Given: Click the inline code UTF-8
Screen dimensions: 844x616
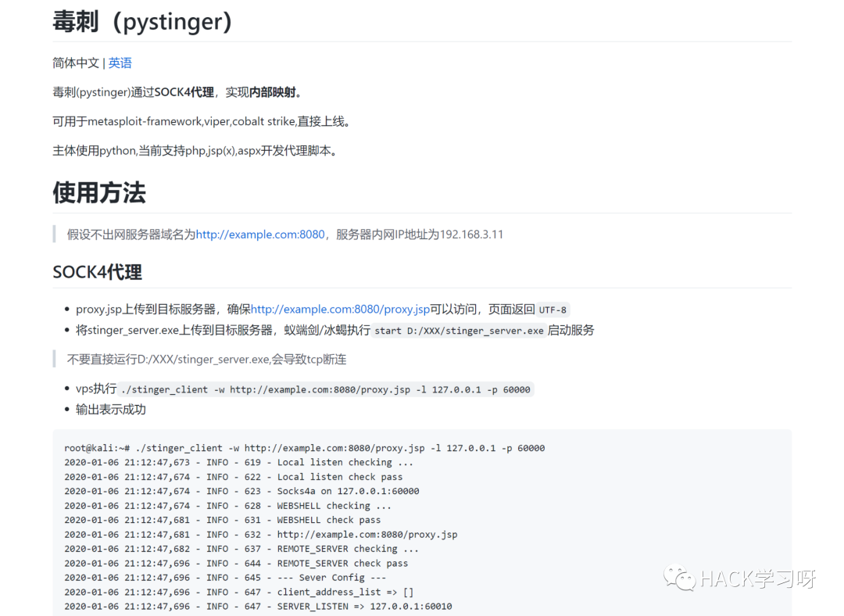Looking at the screenshot, I should [553, 310].
